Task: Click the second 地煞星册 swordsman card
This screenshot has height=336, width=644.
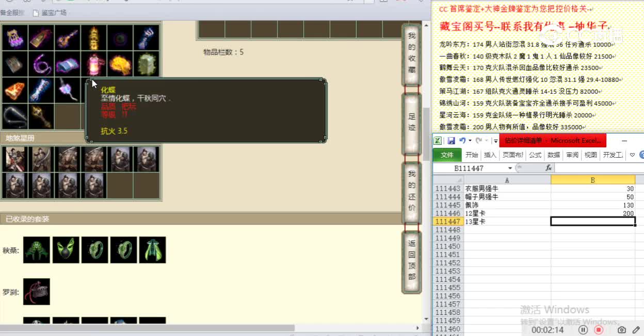Action: tap(41, 159)
